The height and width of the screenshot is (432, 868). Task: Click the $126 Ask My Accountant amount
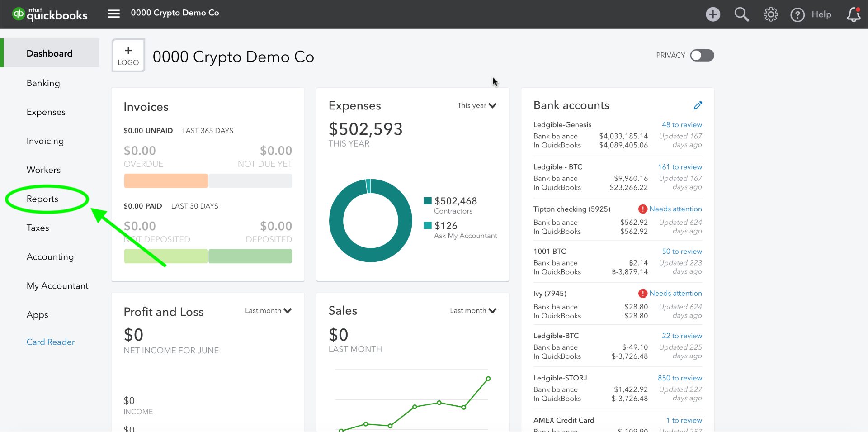446,226
